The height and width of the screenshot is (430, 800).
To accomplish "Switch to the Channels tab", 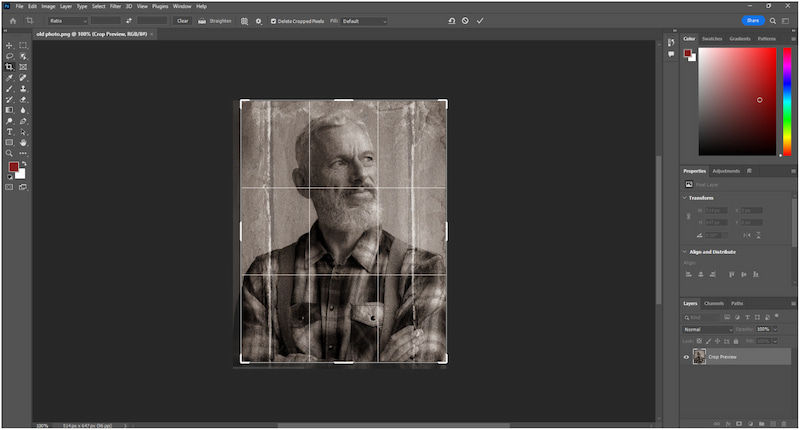I will coord(714,303).
